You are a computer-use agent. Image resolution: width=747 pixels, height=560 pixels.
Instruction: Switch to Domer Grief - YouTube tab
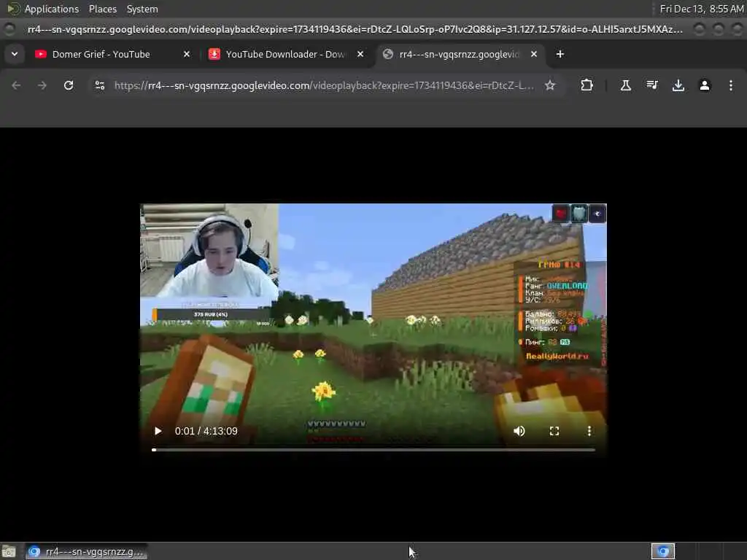(112, 54)
